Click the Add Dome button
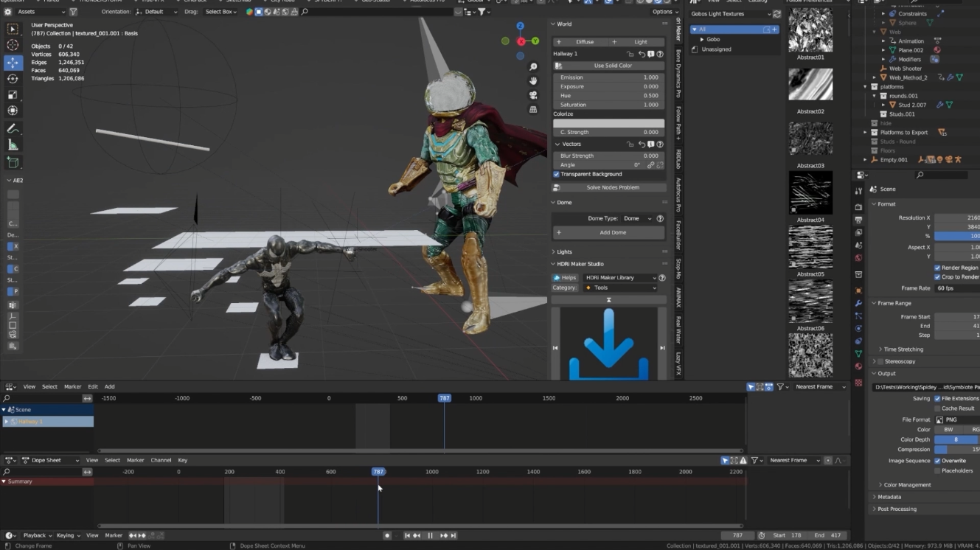 608,232
